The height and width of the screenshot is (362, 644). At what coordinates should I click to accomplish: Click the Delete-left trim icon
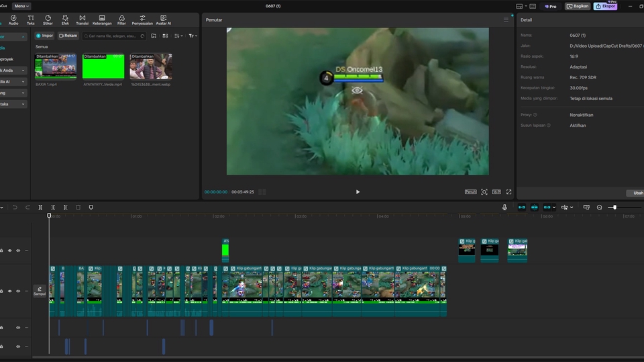[x=53, y=208]
